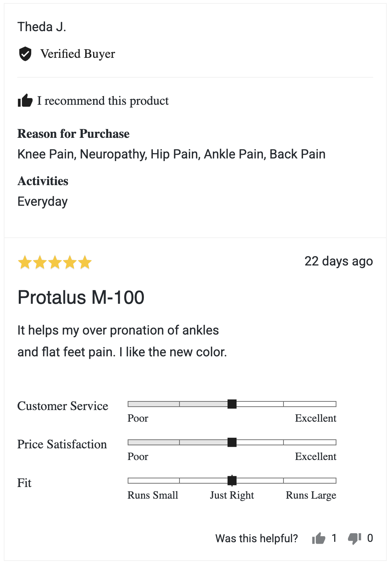
Task: Click the Fit slider marker
Action: (232, 481)
